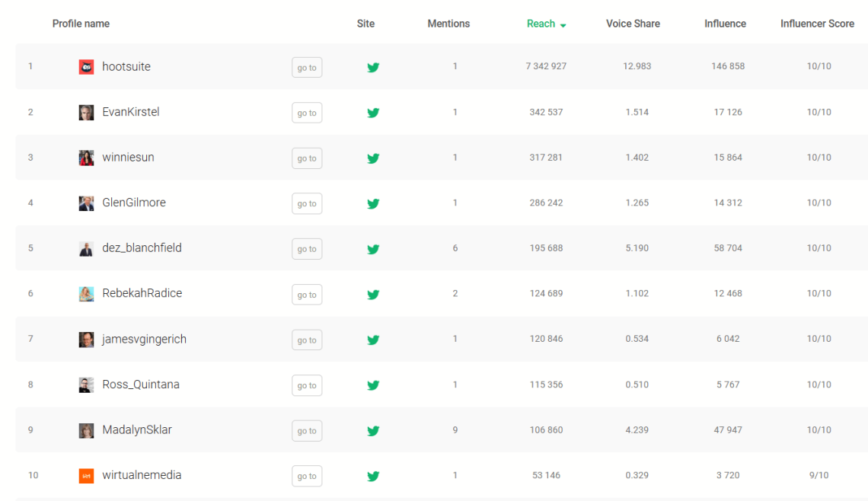Click the Influence column header
The width and height of the screenshot is (868, 501).
point(725,24)
